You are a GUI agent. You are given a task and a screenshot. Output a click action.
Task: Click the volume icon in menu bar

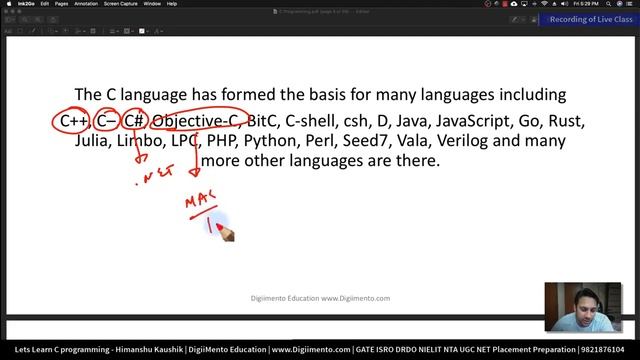[564, 4]
